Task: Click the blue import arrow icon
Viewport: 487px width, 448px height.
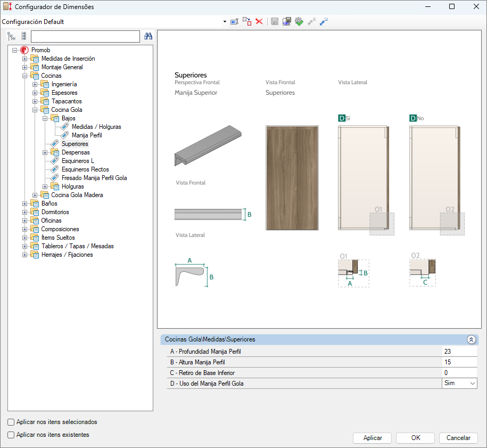Action: [x=324, y=21]
